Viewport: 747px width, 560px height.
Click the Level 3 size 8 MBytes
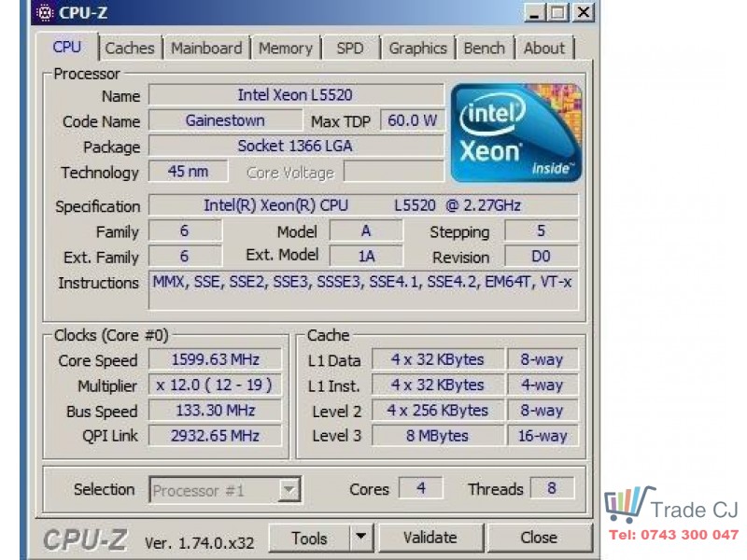click(x=437, y=436)
